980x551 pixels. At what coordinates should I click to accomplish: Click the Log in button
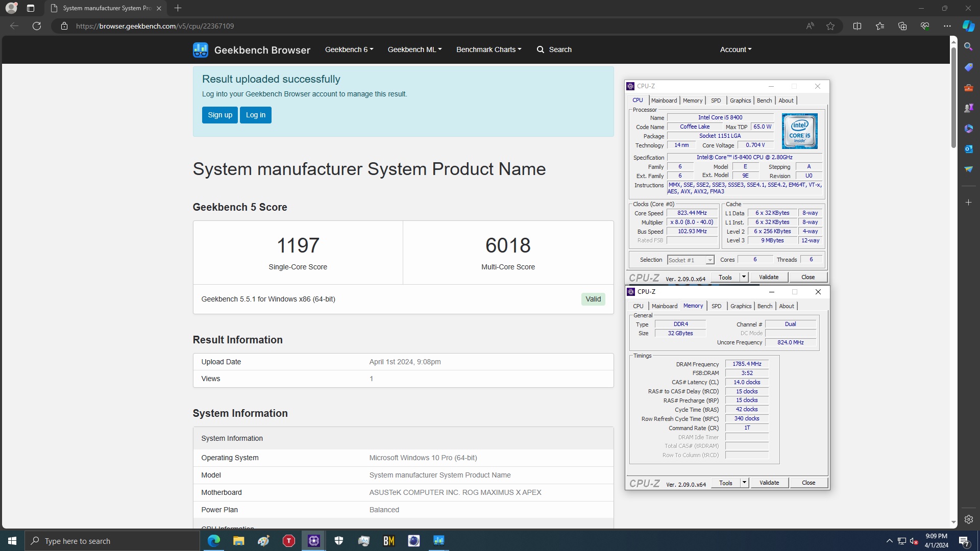(256, 115)
